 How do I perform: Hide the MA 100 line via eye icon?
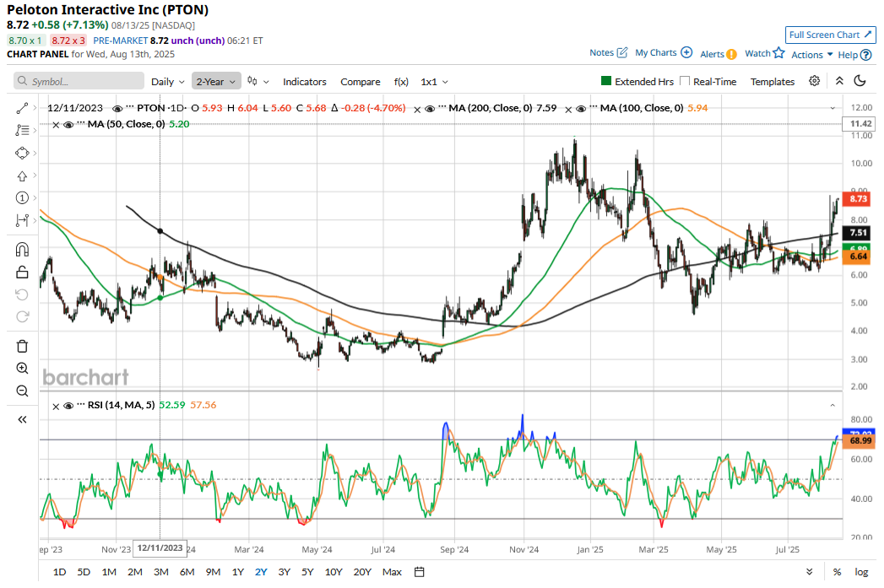click(581, 109)
